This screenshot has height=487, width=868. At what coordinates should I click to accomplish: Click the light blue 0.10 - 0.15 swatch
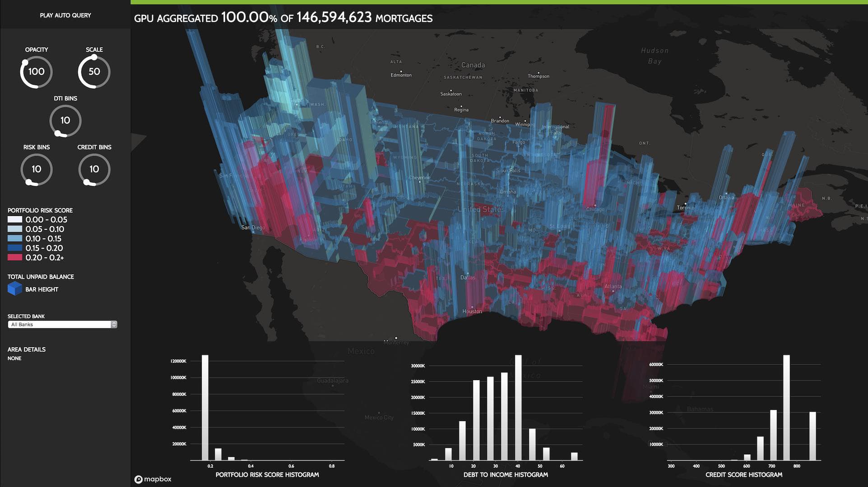pyautogui.click(x=14, y=239)
